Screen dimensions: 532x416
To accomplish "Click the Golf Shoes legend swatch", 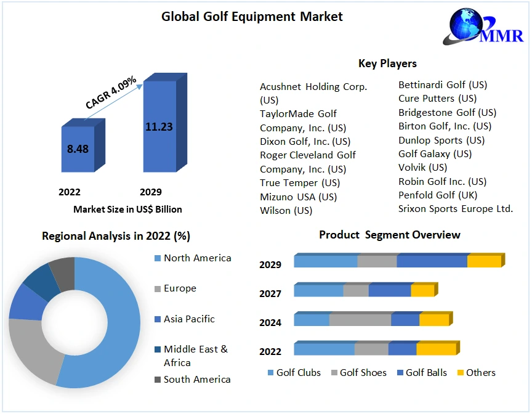I will [334, 373].
